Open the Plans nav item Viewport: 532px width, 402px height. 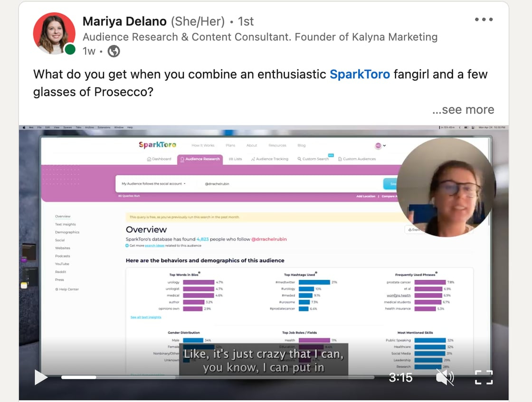230,145
